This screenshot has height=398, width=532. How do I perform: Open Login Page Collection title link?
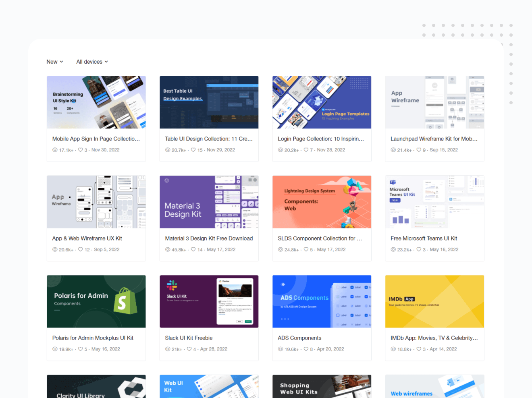pyautogui.click(x=320, y=139)
